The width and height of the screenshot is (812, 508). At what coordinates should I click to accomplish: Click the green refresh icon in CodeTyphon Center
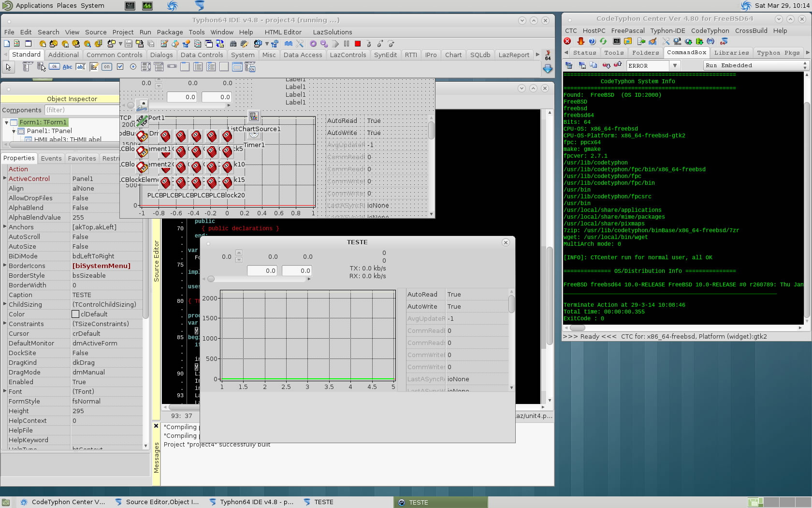603,41
